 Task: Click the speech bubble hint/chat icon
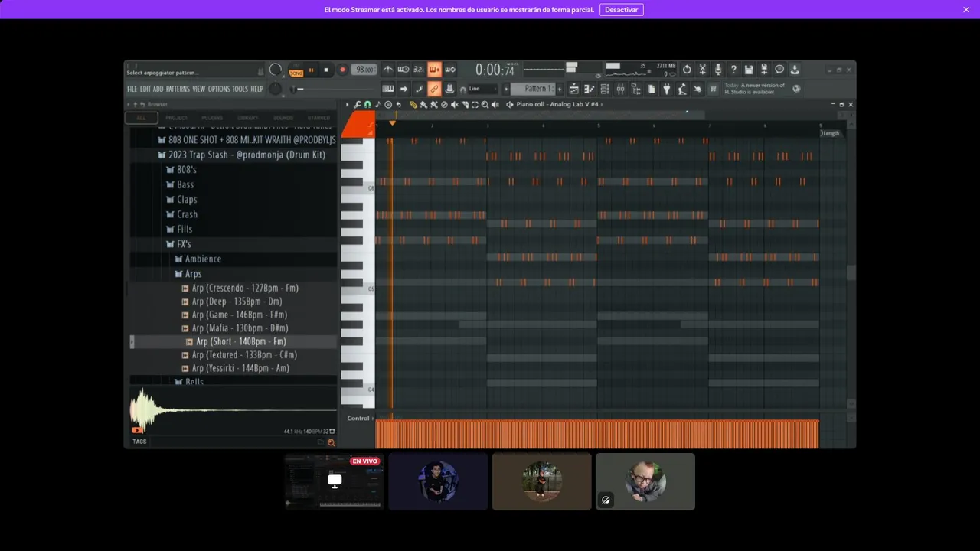779,70
